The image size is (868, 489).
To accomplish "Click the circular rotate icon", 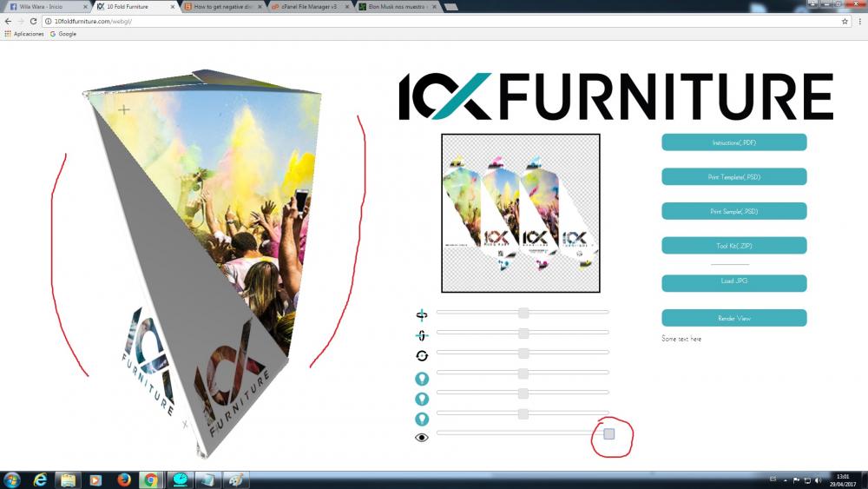I will 422,355.
